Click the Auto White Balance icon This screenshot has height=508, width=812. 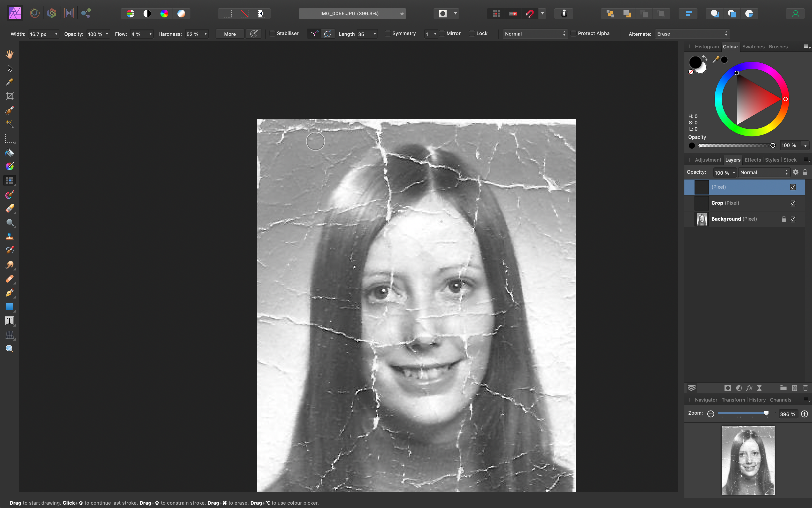(181, 14)
